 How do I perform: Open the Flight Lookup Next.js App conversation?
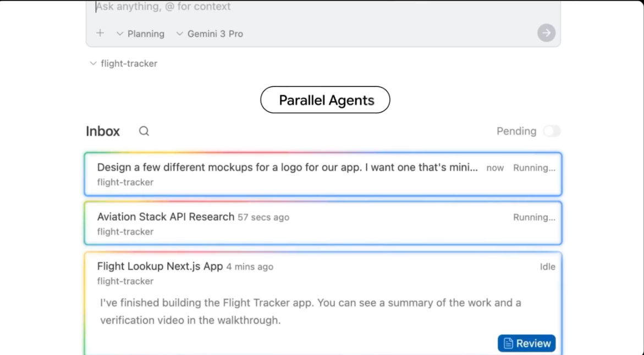tap(323, 303)
